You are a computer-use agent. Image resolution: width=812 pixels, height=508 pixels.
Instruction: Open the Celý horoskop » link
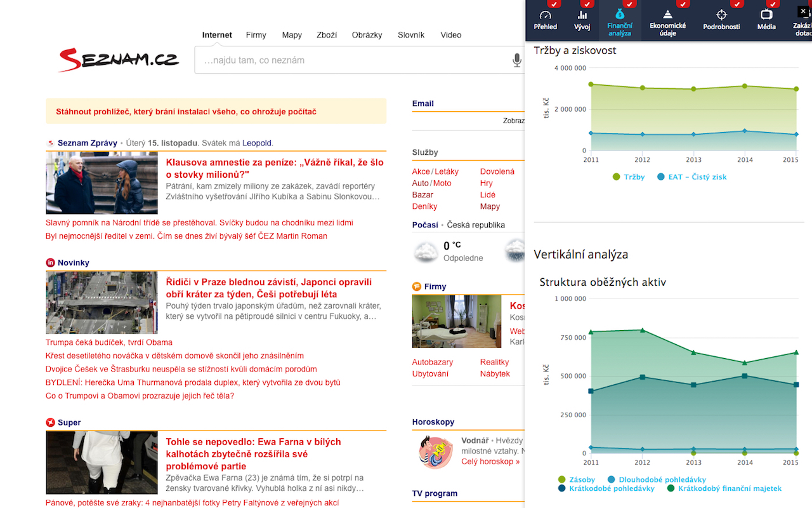490,462
